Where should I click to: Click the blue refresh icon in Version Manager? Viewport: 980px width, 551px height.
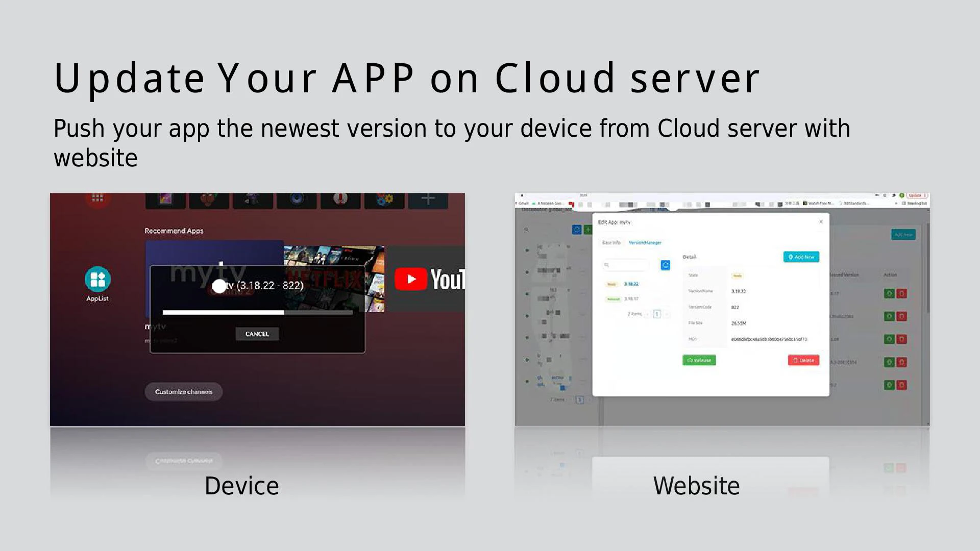(x=665, y=265)
